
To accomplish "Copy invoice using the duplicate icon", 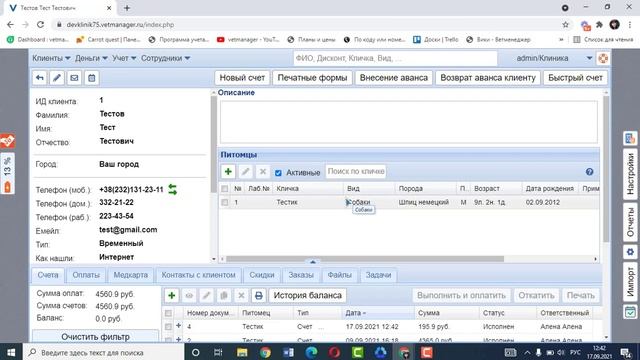I will coord(224,296).
